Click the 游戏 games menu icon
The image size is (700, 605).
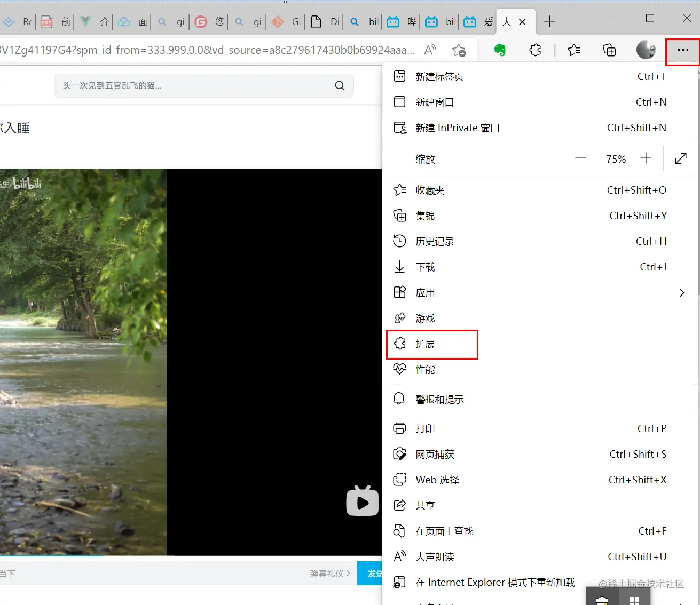[x=399, y=318]
